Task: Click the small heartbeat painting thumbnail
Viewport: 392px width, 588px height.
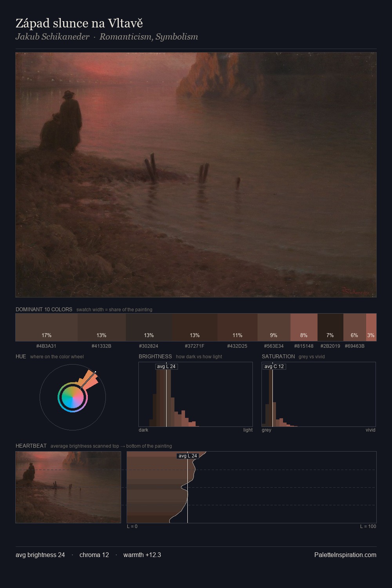Action: point(68,487)
